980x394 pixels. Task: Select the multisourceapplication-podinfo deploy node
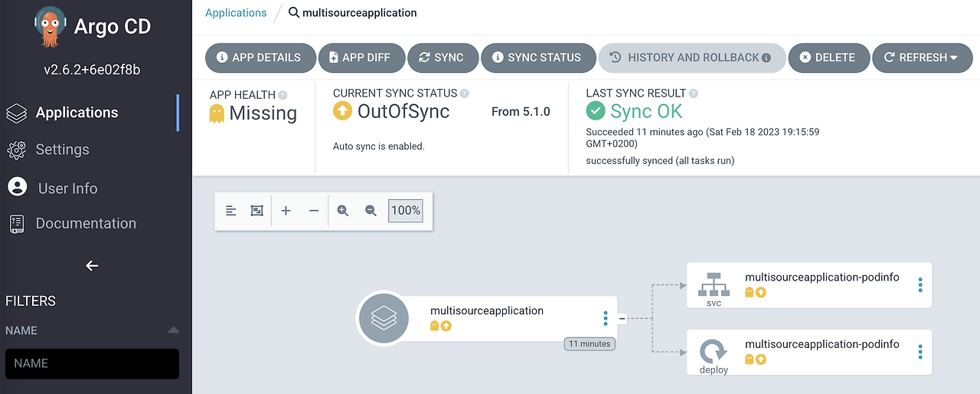pos(809,352)
